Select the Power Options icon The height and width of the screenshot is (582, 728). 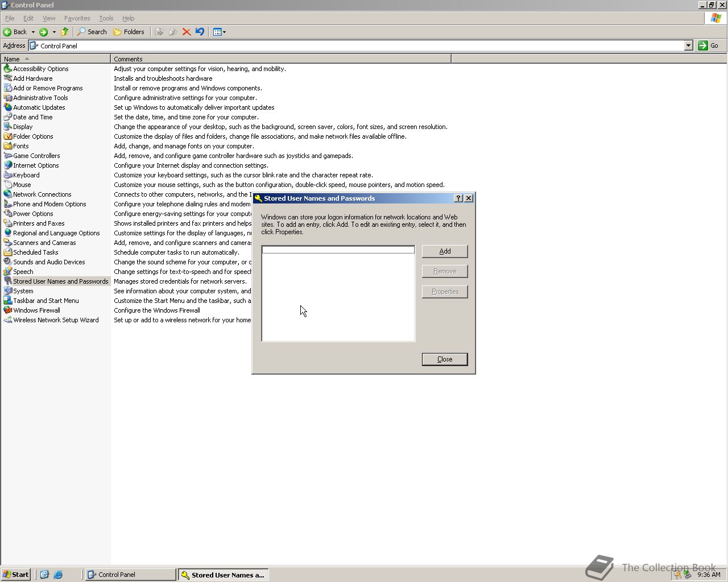point(7,214)
